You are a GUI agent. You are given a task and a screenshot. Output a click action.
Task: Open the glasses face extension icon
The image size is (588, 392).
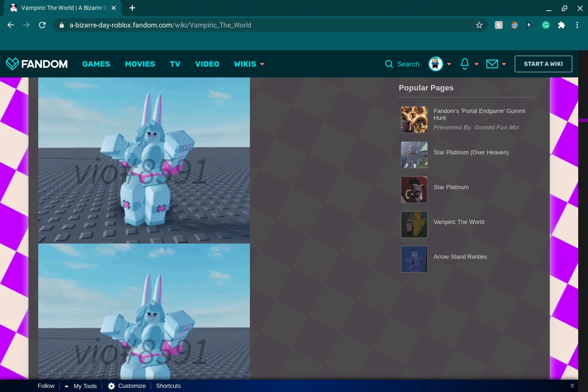coord(514,25)
